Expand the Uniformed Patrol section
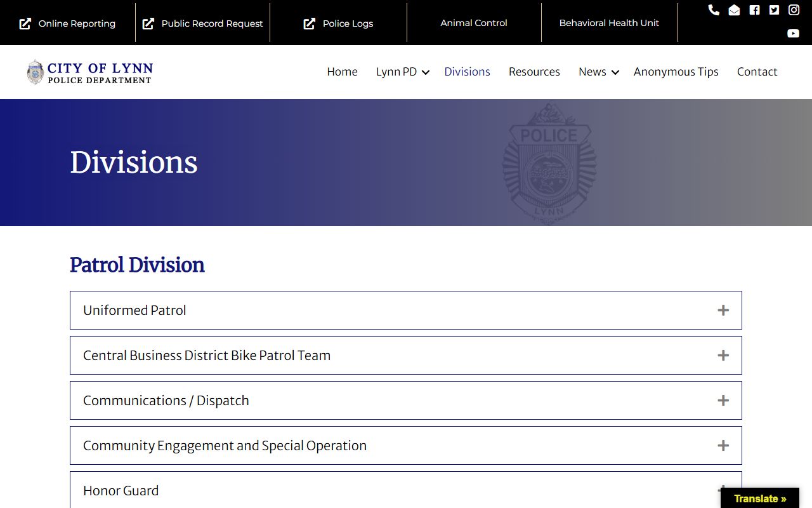Screen dimensions: 812x508 click(406, 310)
